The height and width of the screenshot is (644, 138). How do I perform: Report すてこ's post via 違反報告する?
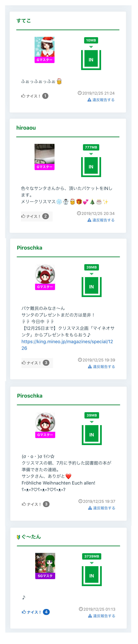tap(101, 100)
